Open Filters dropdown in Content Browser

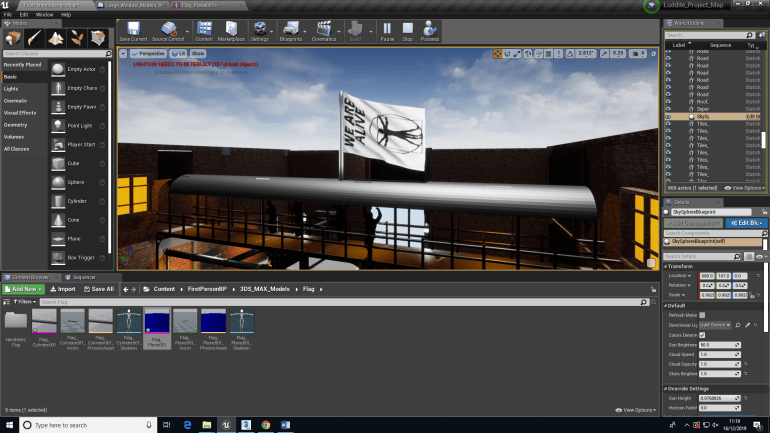[x=25, y=302]
